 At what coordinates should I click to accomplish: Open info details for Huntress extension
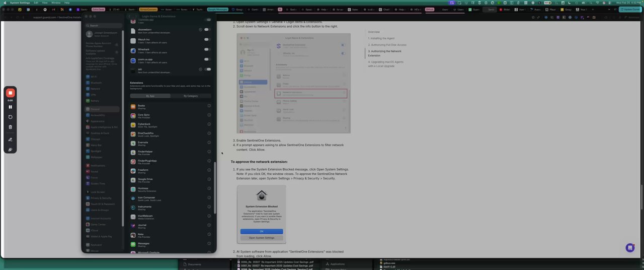pyautogui.click(x=209, y=188)
